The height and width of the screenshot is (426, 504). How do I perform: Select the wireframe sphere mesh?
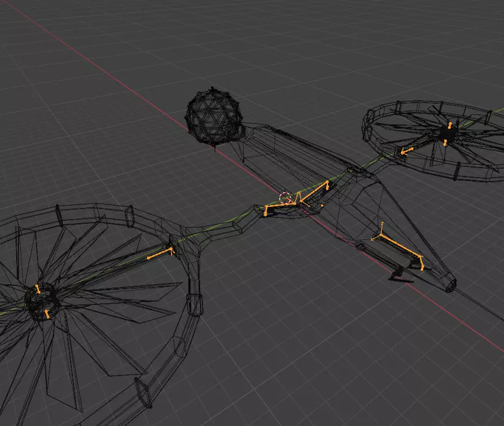coord(214,116)
